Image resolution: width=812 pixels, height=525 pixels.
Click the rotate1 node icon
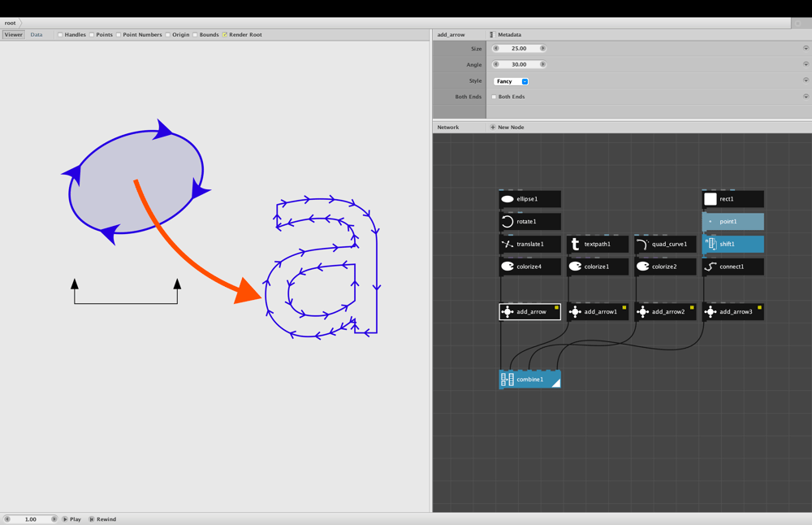click(508, 222)
